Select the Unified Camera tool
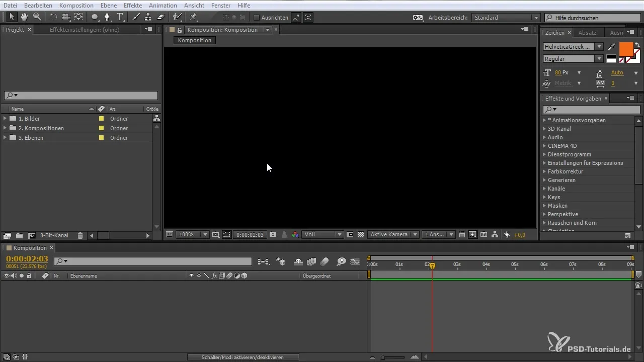Screen dimensions: 644x362 [66, 17]
